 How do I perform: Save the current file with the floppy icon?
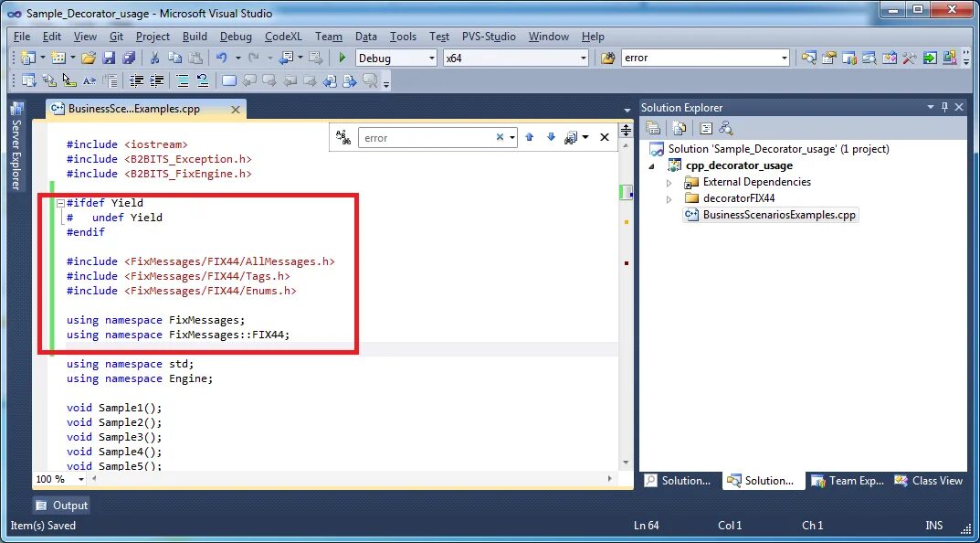click(109, 59)
